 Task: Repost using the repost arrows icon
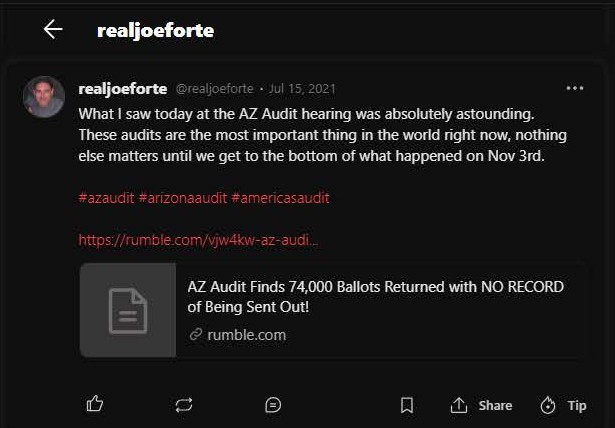tap(183, 405)
